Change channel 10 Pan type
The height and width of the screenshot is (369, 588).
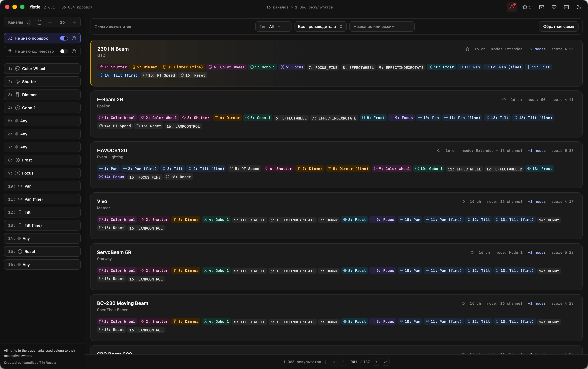[42, 186]
